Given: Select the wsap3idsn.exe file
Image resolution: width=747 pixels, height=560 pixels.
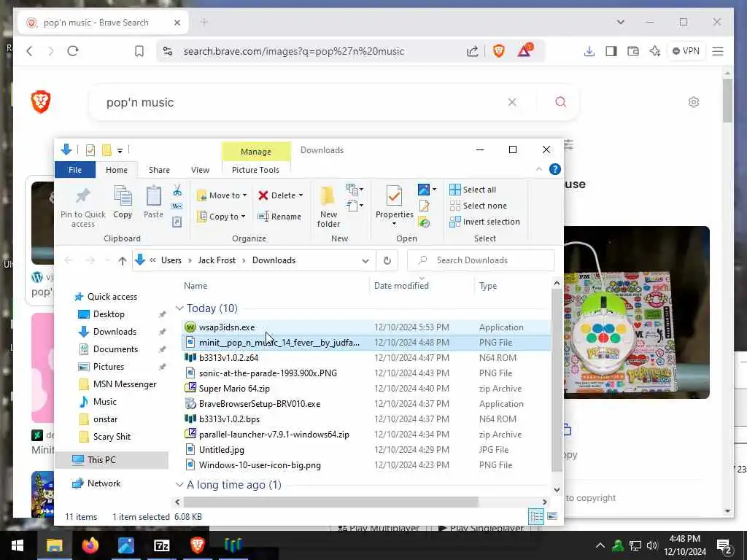Looking at the screenshot, I should (x=366, y=327).
